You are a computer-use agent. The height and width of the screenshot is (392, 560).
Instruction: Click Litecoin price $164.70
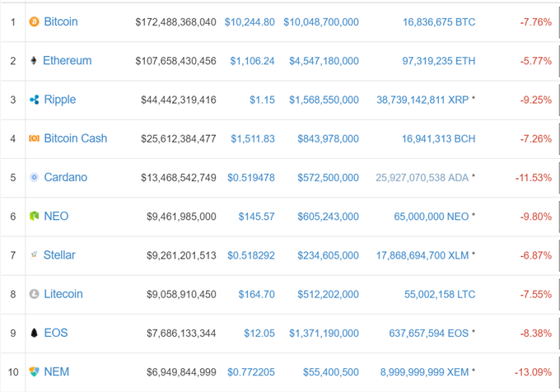point(256,295)
